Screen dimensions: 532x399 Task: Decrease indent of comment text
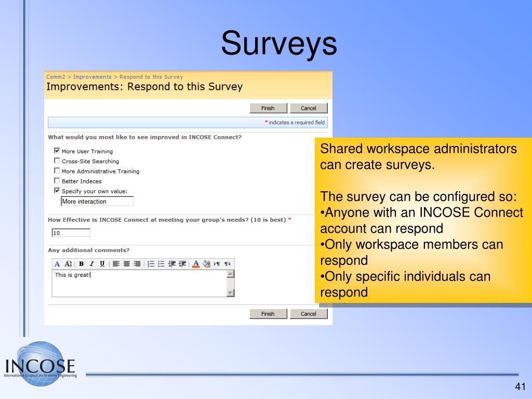(x=172, y=263)
